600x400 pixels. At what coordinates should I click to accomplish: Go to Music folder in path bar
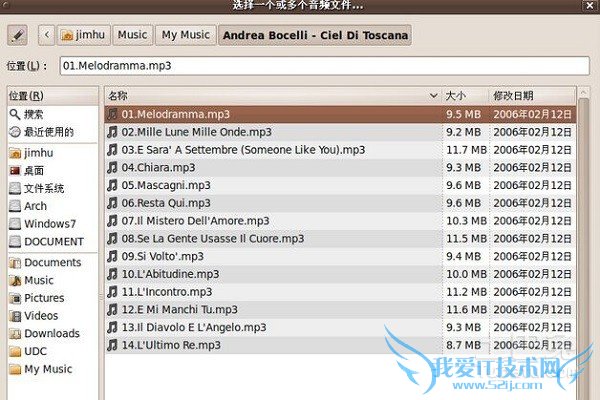pyautogui.click(x=133, y=35)
